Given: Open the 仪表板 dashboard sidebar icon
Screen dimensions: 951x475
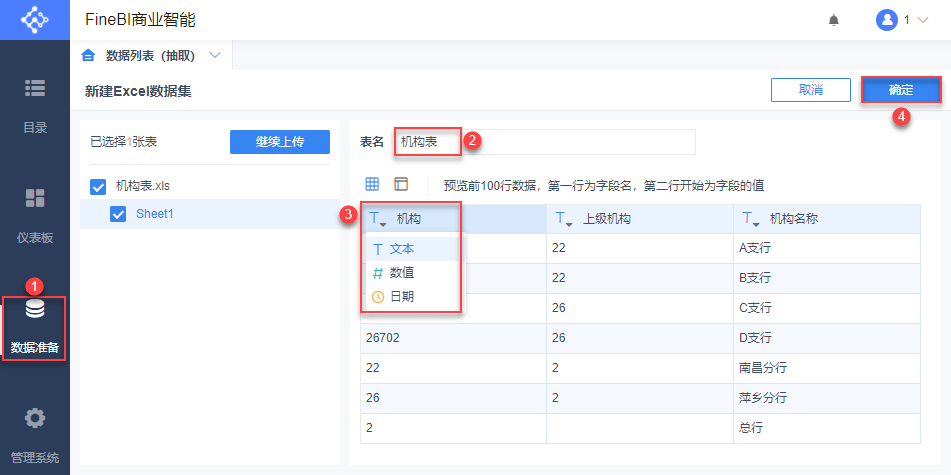Looking at the screenshot, I should (x=35, y=198).
